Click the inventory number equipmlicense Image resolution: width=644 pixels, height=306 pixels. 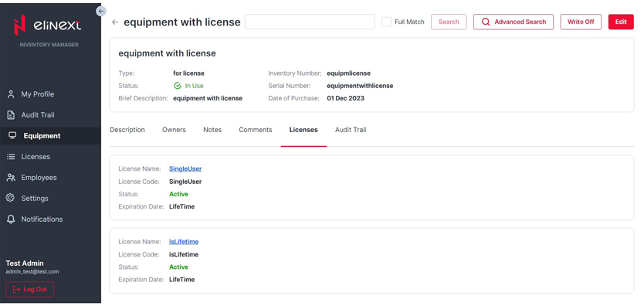click(349, 73)
